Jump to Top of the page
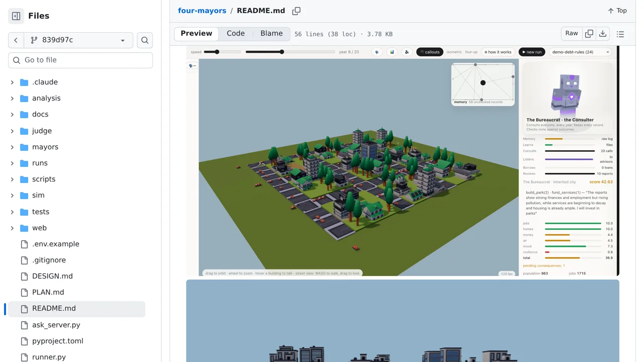644x362 pixels. click(x=617, y=11)
